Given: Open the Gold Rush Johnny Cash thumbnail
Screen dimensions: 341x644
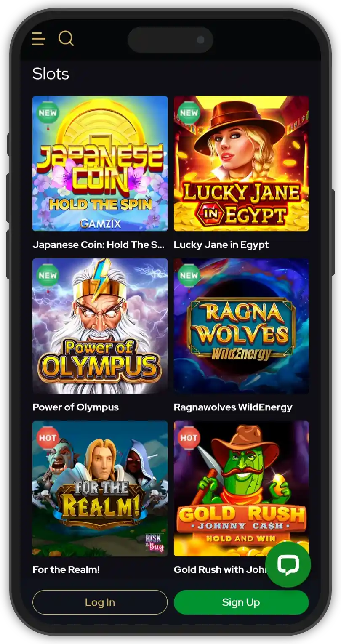Looking at the screenshot, I should click(241, 489).
